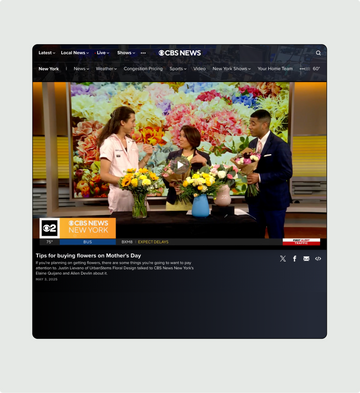
Task: Share the video on X
Action: tap(283, 259)
